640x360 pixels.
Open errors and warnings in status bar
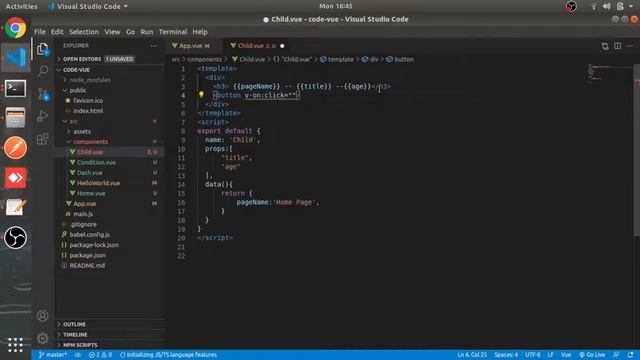point(100,355)
